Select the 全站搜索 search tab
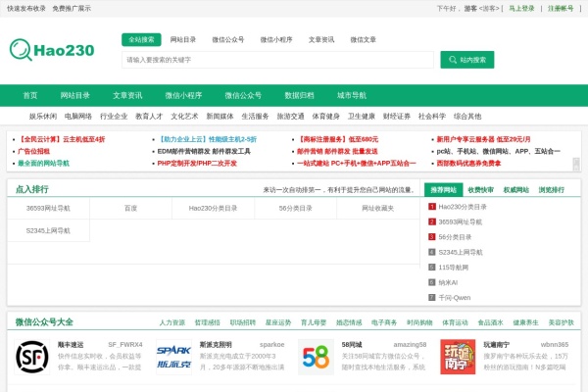The width and height of the screenshot is (588, 392). 141,39
